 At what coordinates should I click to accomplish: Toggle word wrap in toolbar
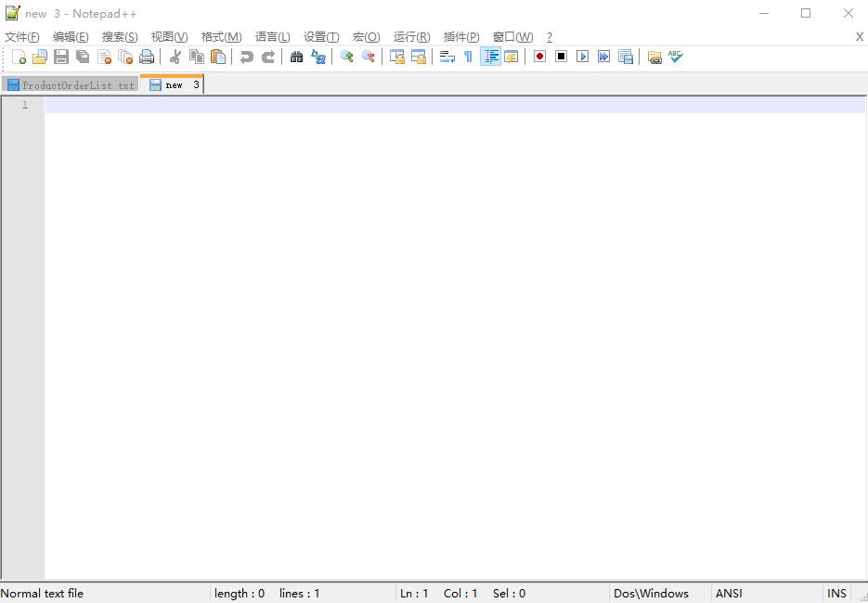[447, 57]
